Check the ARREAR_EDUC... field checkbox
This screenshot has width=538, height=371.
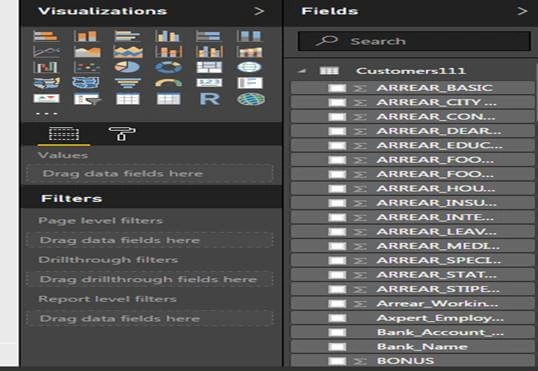point(337,146)
